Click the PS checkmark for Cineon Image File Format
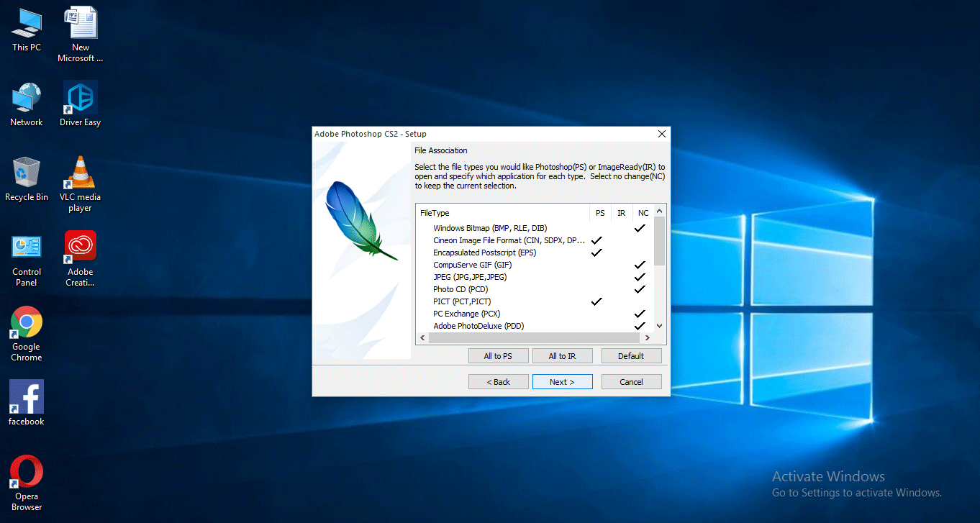980x523 pixels. tap(596, 240)
